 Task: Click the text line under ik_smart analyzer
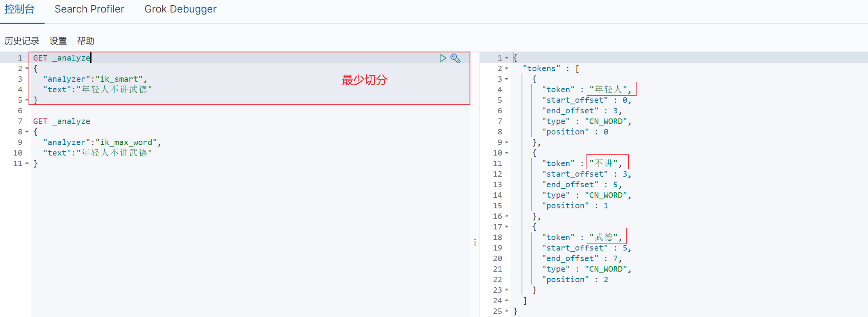97,90
